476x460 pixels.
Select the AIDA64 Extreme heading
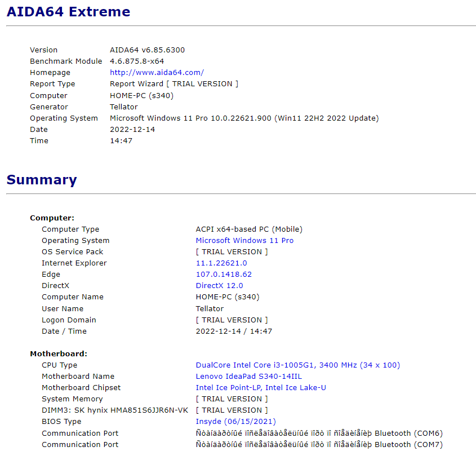tap(68, 11)
